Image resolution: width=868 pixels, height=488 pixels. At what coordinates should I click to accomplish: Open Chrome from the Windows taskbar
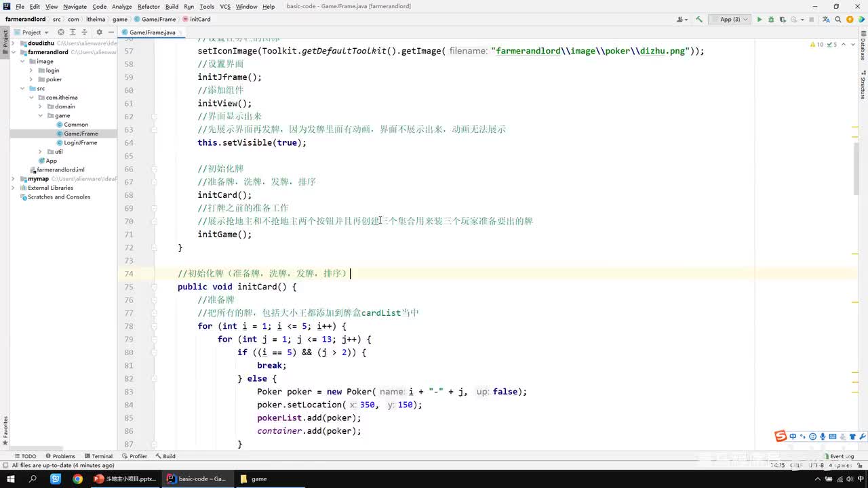77,479
